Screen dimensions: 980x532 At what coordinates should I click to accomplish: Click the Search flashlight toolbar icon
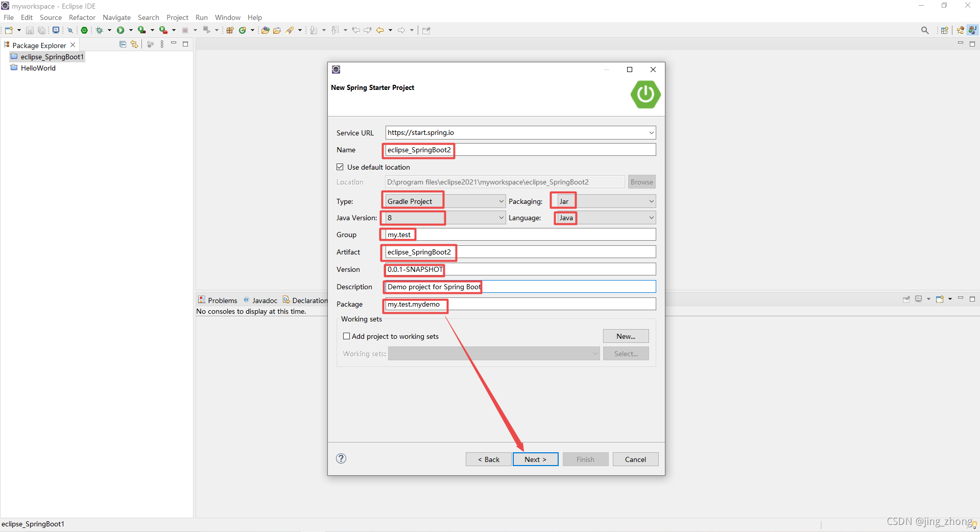pos(290,30)
